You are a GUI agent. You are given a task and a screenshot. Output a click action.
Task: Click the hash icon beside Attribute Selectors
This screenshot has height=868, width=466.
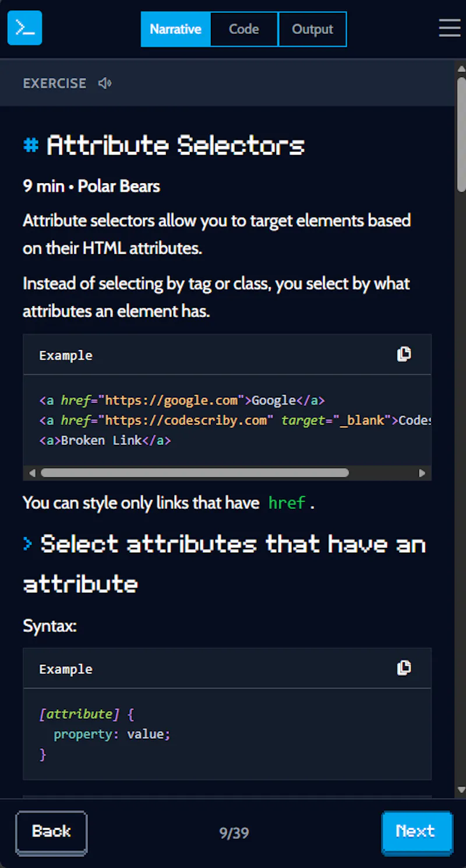31,145
